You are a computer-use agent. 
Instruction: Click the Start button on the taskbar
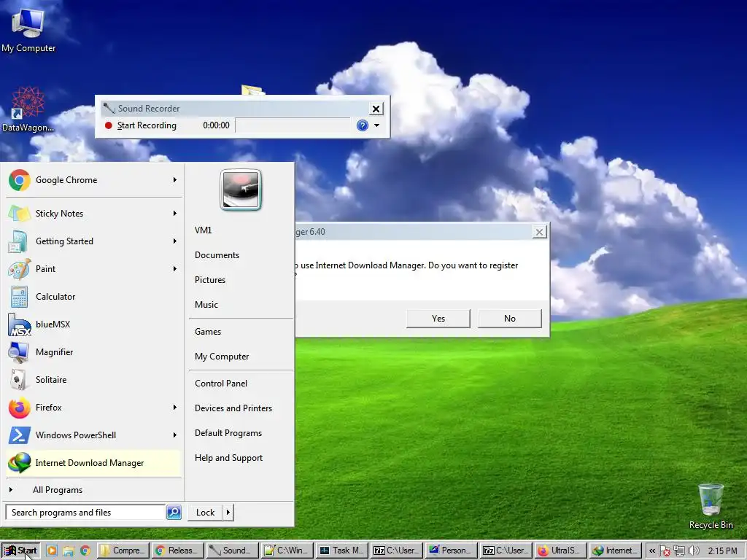pos(20,551)
